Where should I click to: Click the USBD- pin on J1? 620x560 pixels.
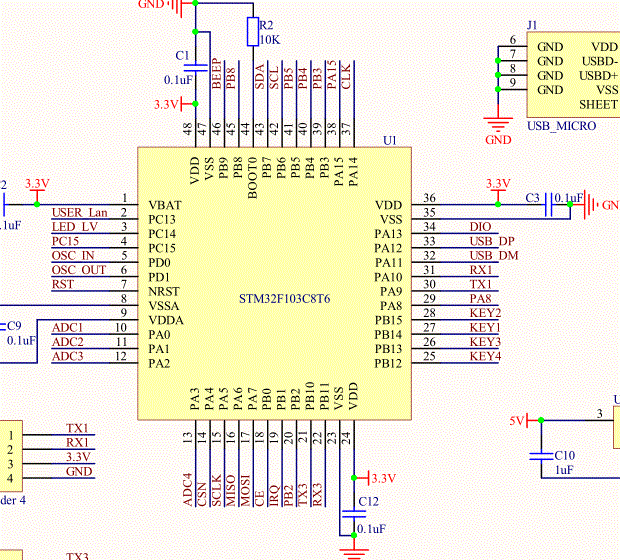point(600,61)
